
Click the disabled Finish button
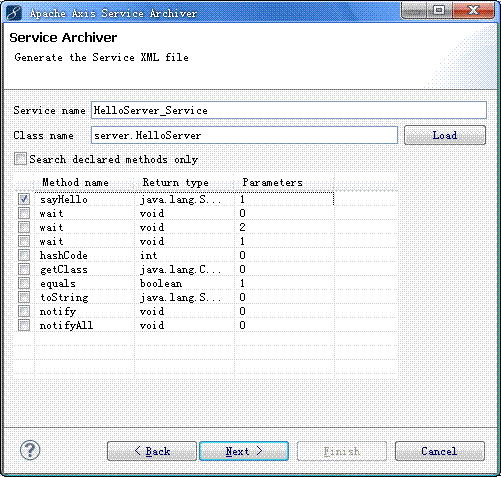[342, 451]
